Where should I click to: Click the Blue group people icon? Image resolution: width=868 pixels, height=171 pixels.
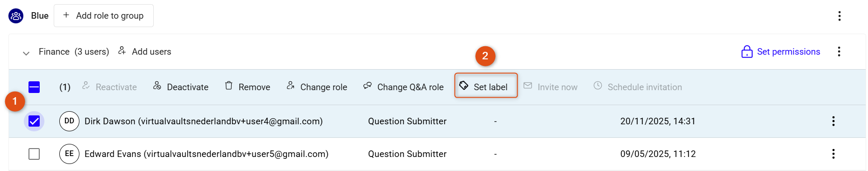[x=16, y=16]
